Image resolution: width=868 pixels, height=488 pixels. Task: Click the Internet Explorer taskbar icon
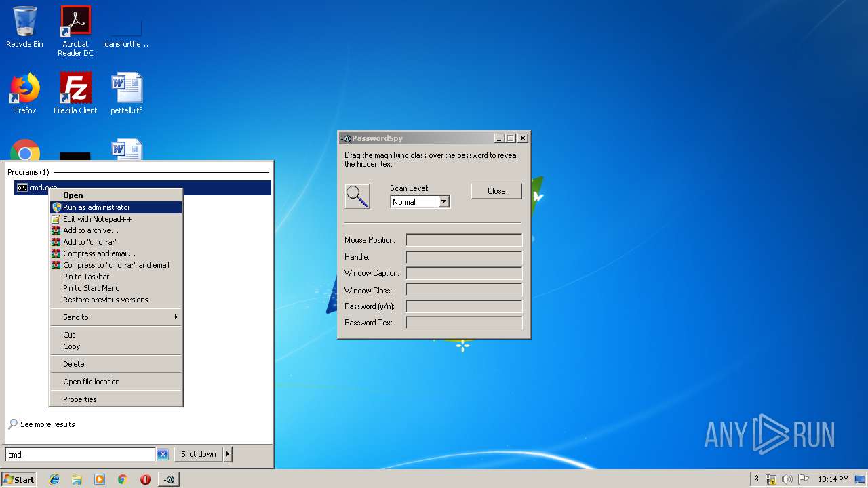pyautogui.click(x=54, y=479)
